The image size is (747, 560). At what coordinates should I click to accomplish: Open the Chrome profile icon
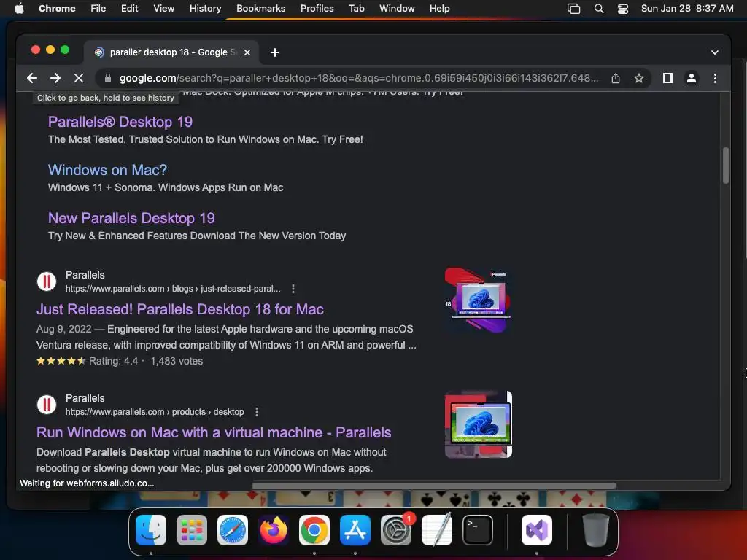point(692,78)
